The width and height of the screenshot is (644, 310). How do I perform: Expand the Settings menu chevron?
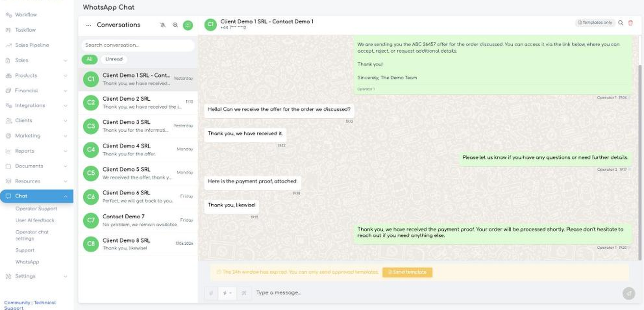coord(65,277)
